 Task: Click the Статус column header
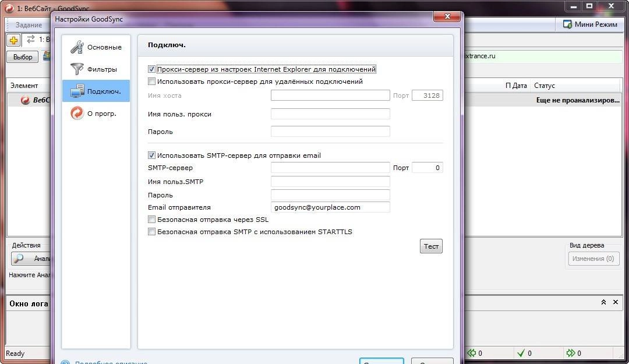(545, 86)
